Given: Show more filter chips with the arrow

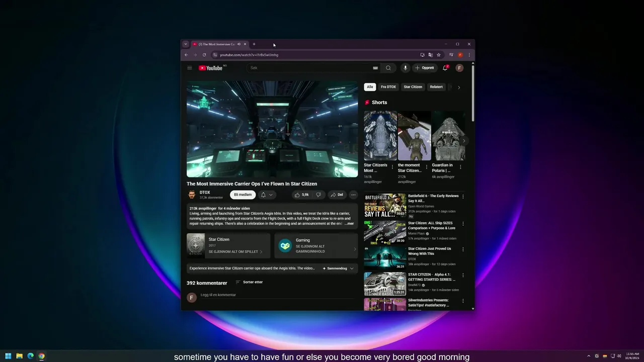Looking at the screenshot, I should (459, 87).
